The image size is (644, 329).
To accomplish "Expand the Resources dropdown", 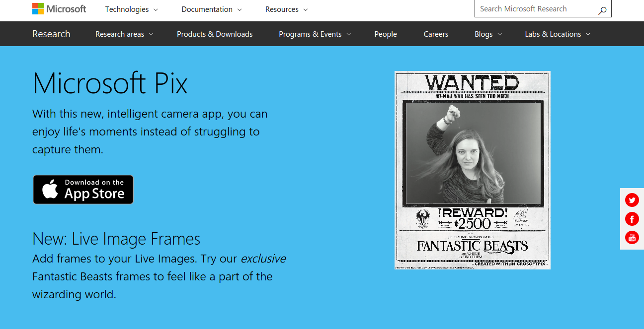I will (x=286, y=9).
